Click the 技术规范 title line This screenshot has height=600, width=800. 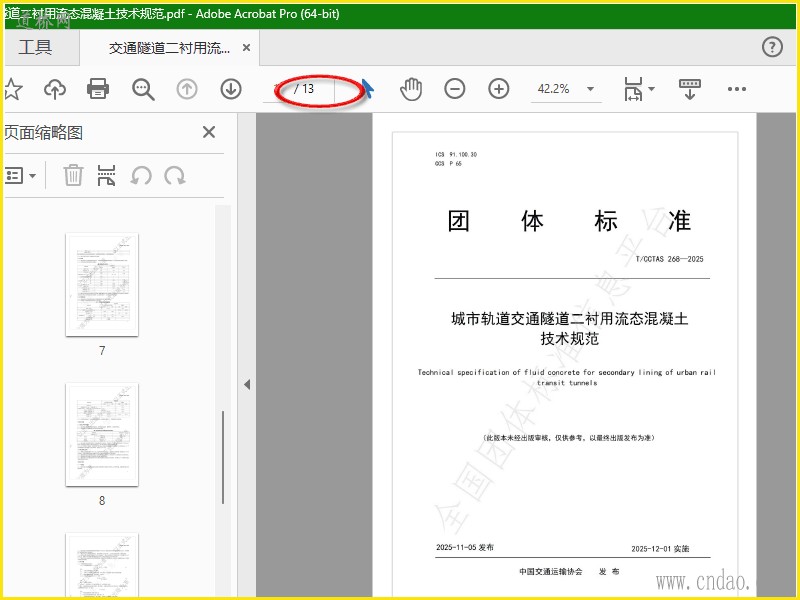(x=570, y=339)
